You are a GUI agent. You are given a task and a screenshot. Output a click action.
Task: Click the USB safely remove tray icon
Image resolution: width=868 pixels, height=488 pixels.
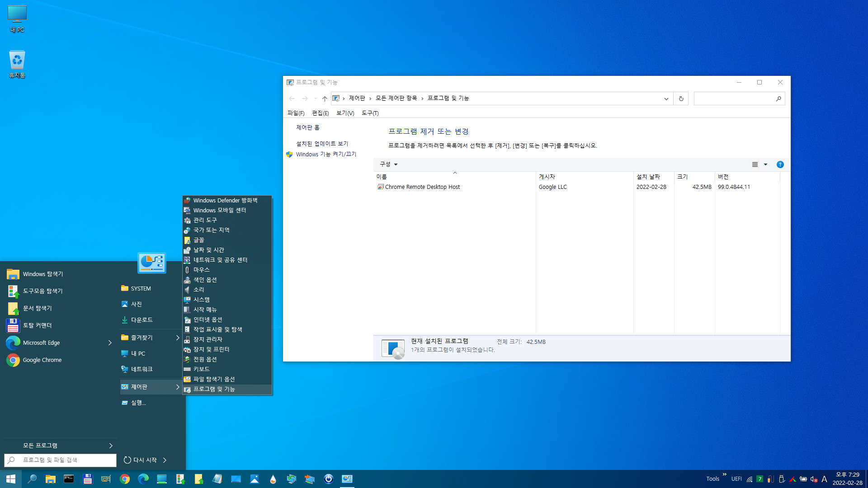(782, 479)
